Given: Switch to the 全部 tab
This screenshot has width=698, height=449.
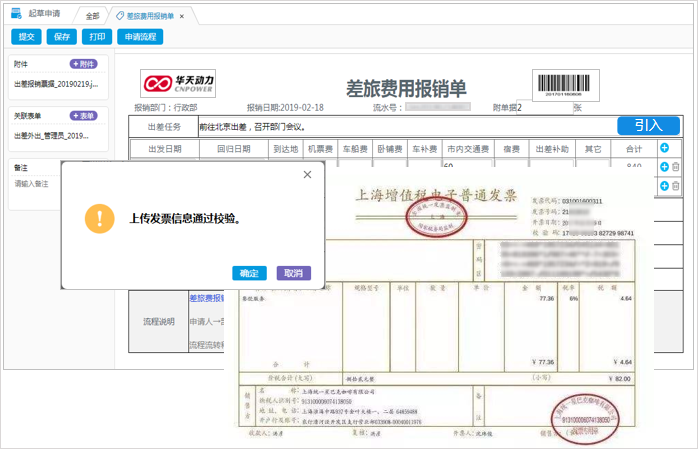Looking at the screenshot, I should 93,16.
